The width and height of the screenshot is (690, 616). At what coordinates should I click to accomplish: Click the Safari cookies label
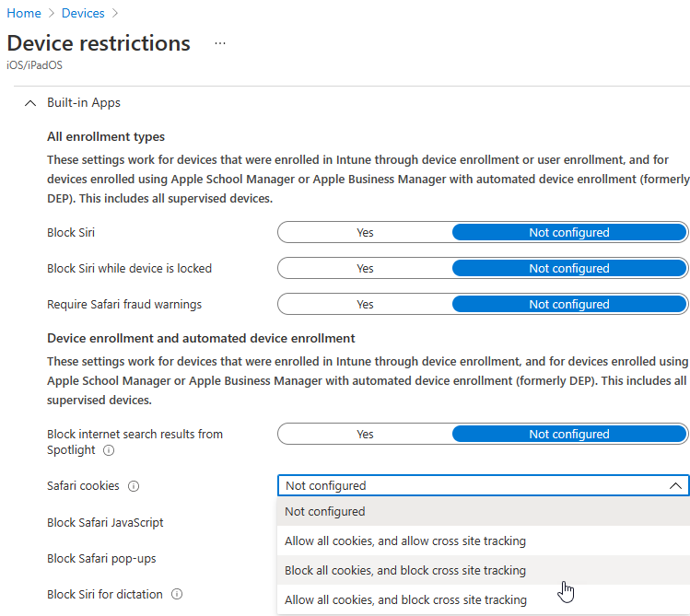click(83, 486)
